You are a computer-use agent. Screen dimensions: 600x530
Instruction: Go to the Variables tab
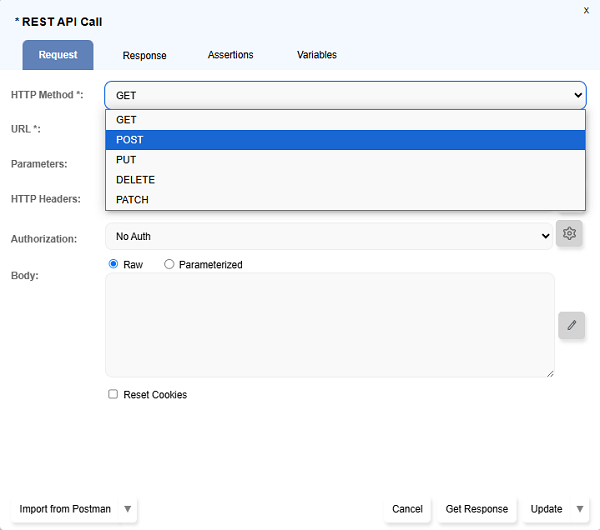pos(316,55)
